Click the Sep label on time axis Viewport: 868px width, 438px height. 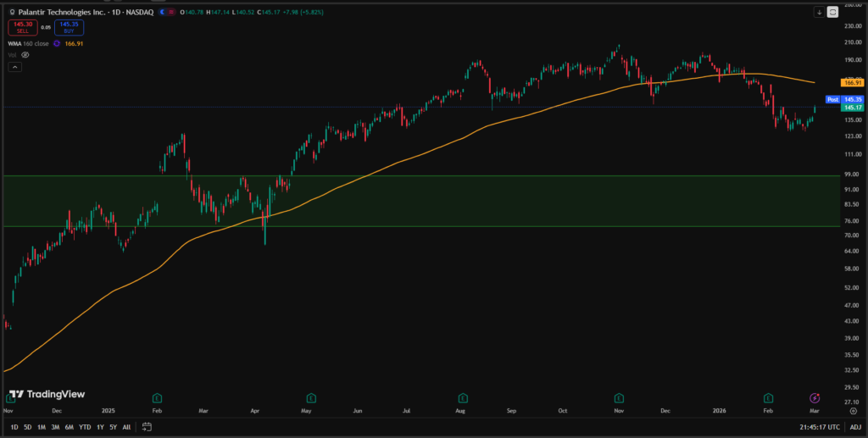click(x=511, y=411)
